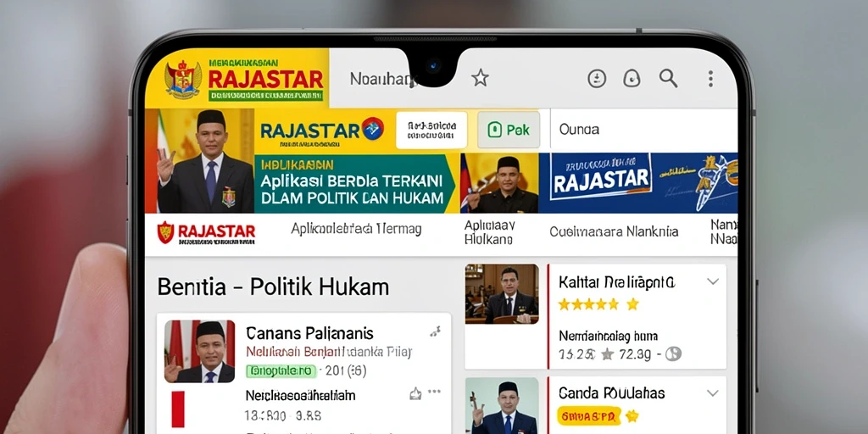Click the Benitia - Politik Hukam heading
868x434 pixels.
coord(273,287)
